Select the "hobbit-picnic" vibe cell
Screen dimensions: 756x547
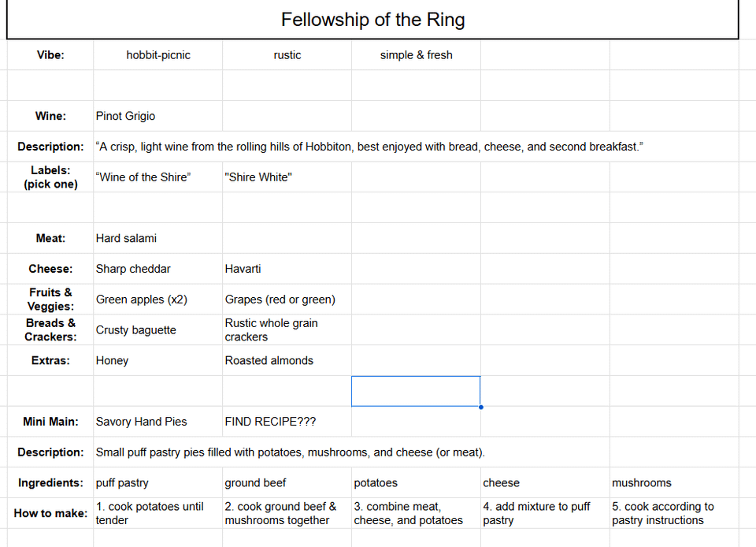tap(158, 55)
